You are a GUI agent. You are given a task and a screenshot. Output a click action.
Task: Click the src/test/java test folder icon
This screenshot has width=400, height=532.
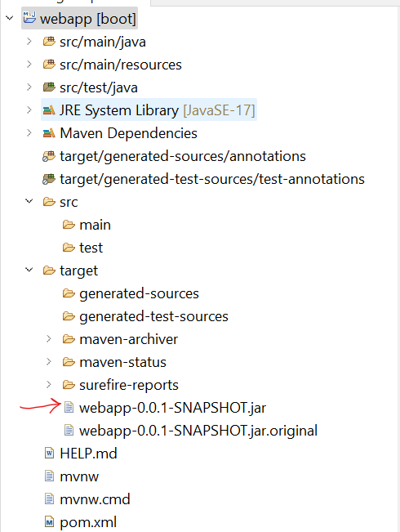(x=49, y=87)
